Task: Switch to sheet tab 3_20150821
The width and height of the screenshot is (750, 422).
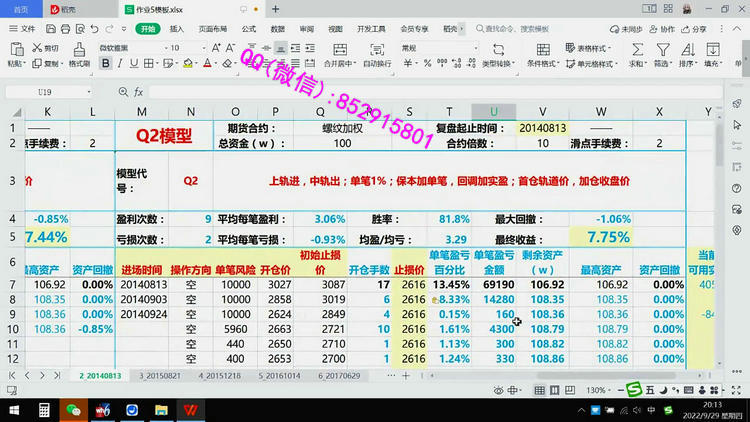Action: [158, 375]
